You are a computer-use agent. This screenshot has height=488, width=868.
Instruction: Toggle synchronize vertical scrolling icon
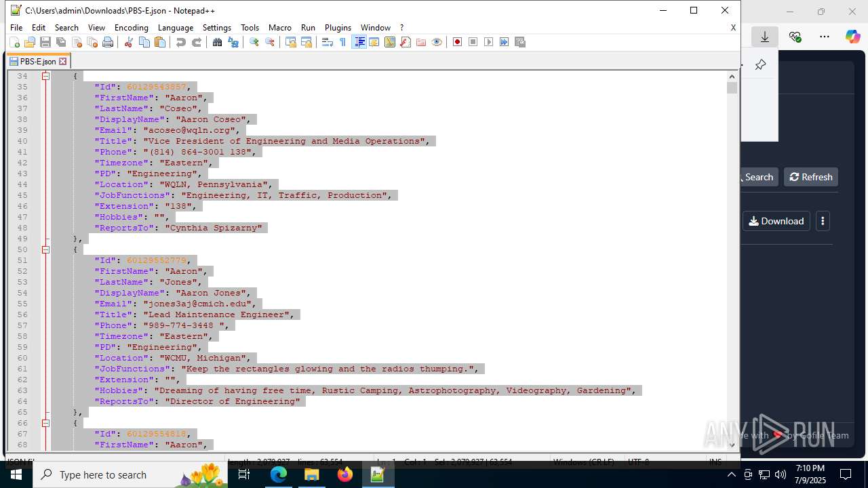pyautogui.click(x=291, y=42)
